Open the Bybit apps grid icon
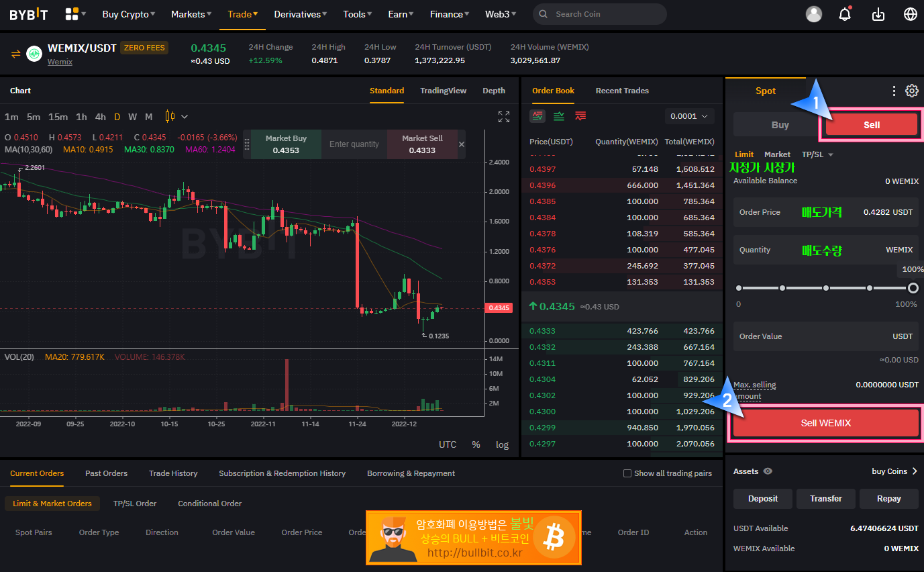Screen dimensions: 924x572 pos(72,14)
